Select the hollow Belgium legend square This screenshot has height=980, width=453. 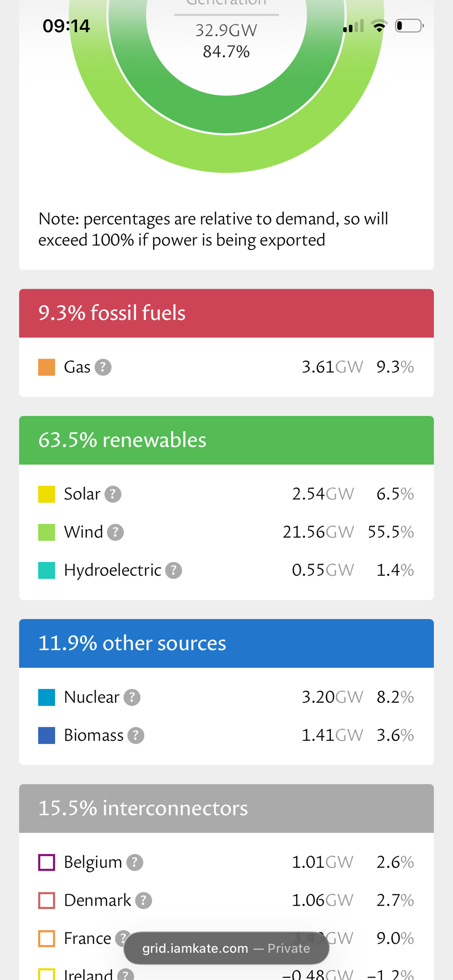(x=47, y=862)
